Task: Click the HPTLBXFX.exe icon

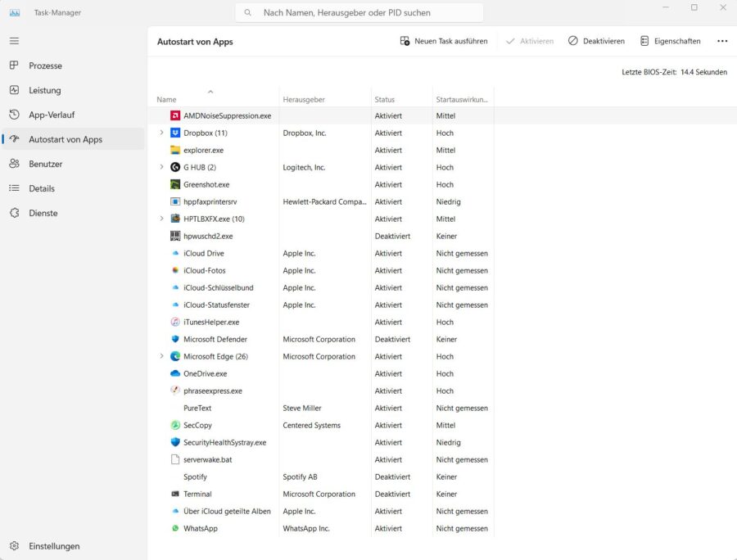Action: 175,219
